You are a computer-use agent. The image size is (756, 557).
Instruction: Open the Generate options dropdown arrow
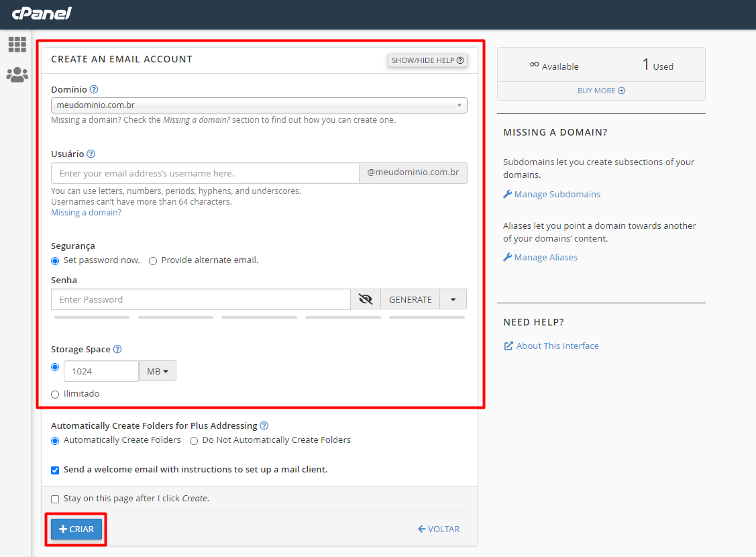tap(453, 299)
